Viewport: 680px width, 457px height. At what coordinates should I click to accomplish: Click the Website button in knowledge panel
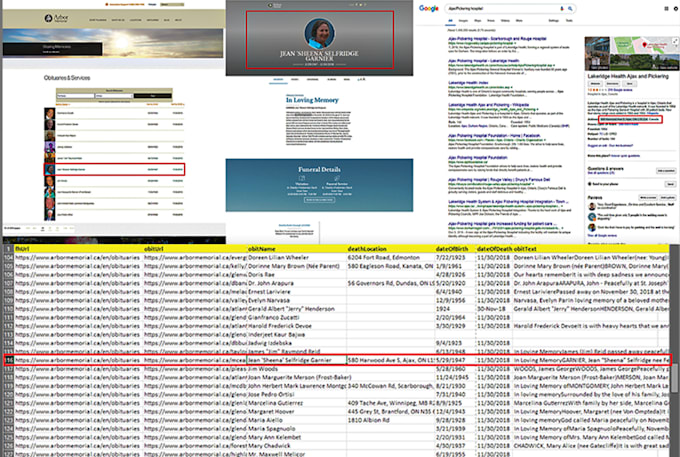pyautogui.click(x=595, y=83)
